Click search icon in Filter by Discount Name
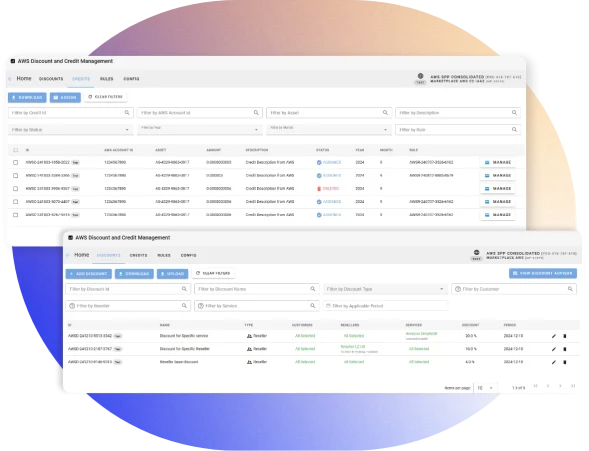This screenshot has height=451, width=589. click(x=313, y=289)
